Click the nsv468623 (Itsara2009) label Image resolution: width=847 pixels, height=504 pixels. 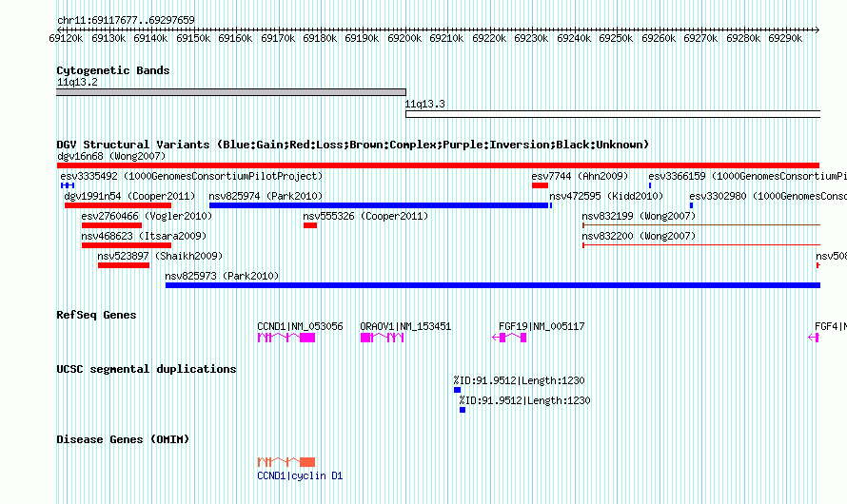[x=144, y=236]
